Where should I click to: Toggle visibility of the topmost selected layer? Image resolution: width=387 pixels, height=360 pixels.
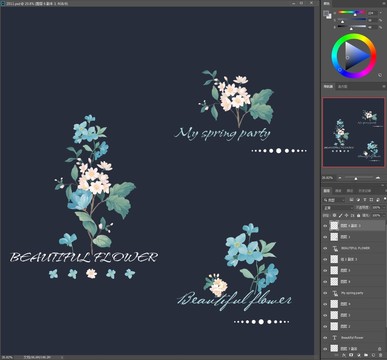point(325,226)
